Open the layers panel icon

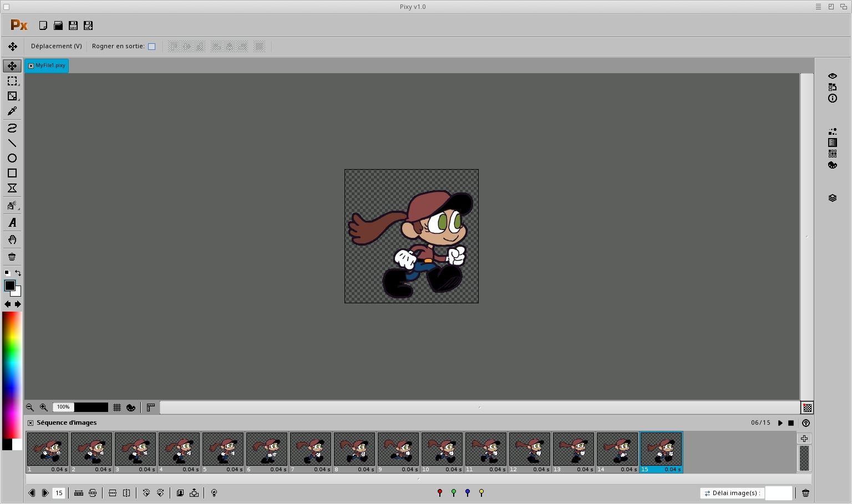(x=833, y=198)
